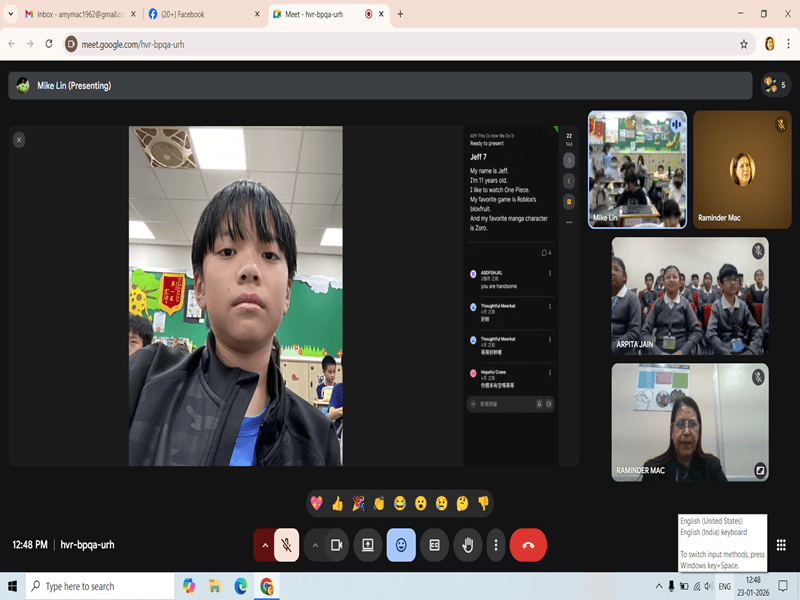The image size is (800, 600).
Task: Close the emoji reactions bar
Action: point(401,545)
